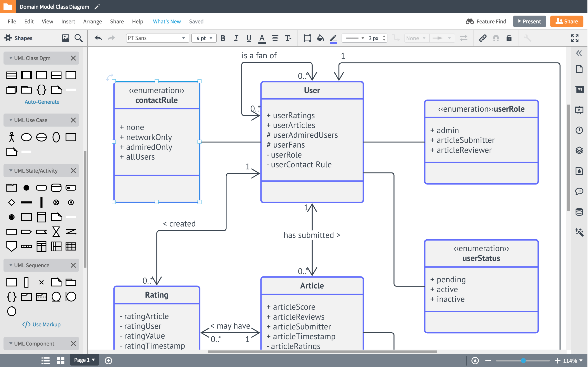The height and width of the screenshot is (367, 588).
Task: Click the insert link icon
Action: tap(483, 38)
